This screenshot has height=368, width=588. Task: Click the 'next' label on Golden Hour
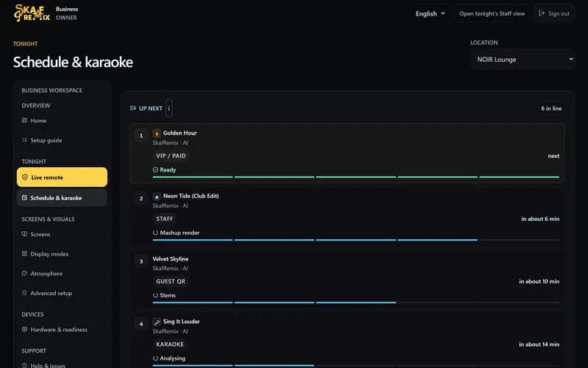coord(553,156)
